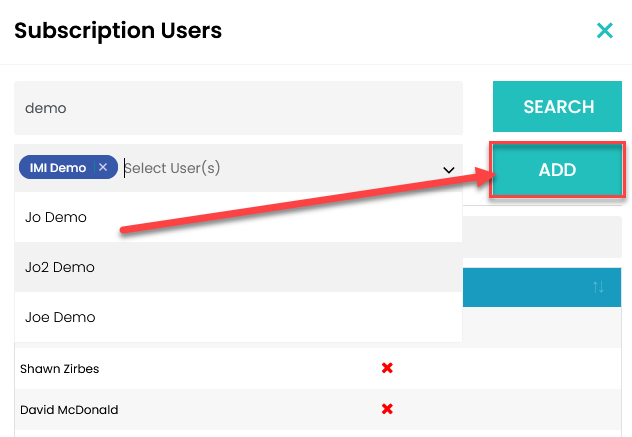The height and width of the screenshot is (437, 632).
Task: Choose Jo Demo from the user list
Action: pos(56,217)
